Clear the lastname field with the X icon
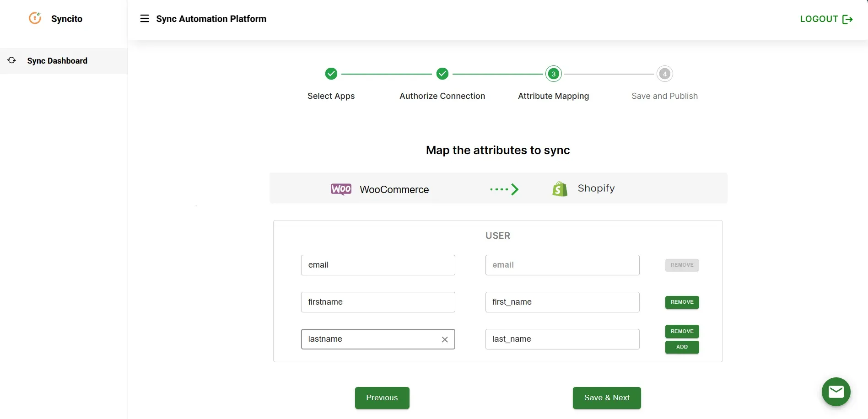 [x=444, y=339]
